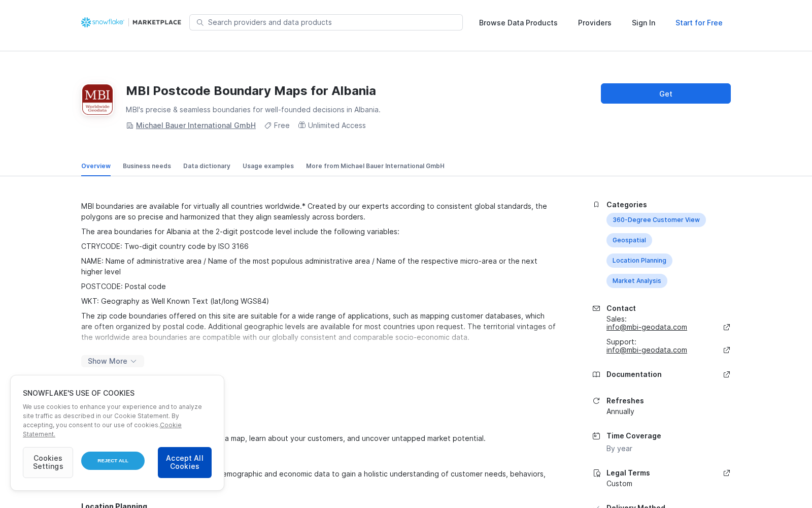Click the Documentation book icon
The height and width of the screenshot is (508, 812).
pos(596,374)
